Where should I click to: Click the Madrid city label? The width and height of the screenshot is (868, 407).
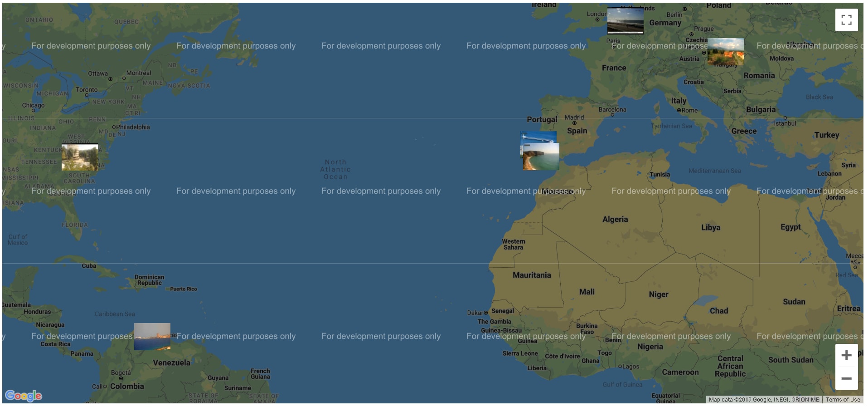(x=574, y=118)
